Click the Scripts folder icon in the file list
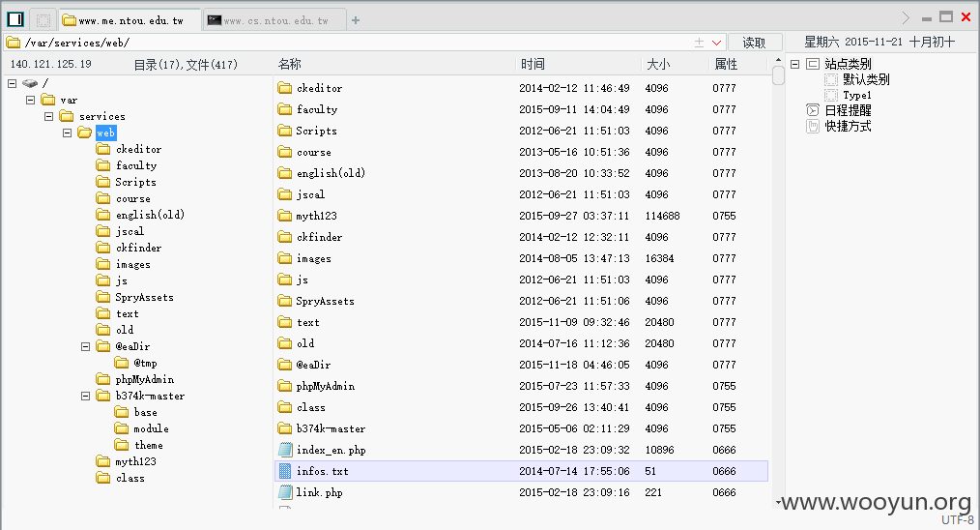Image resolution: width=980 pixels, height=530 pixels. pyautogui.click(x=285, y=131)
